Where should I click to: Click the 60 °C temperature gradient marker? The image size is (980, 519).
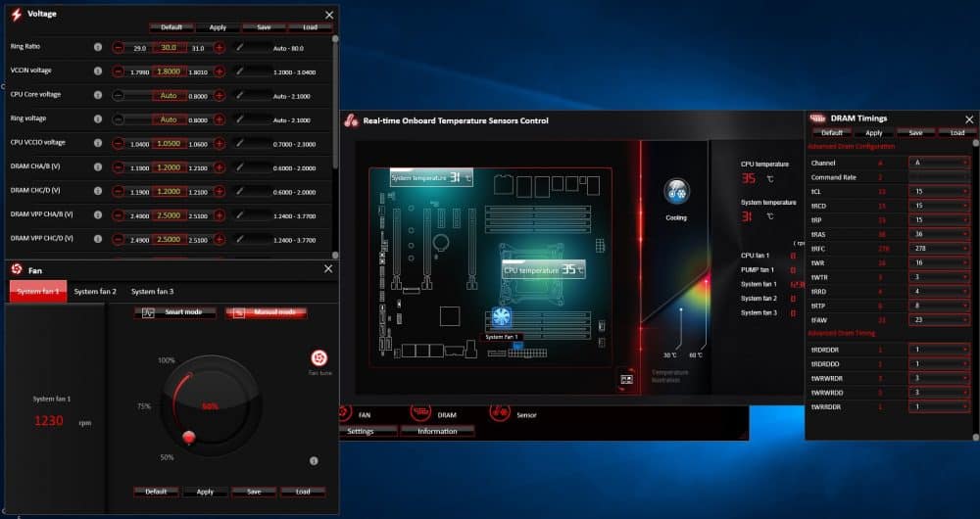(707, 284)
